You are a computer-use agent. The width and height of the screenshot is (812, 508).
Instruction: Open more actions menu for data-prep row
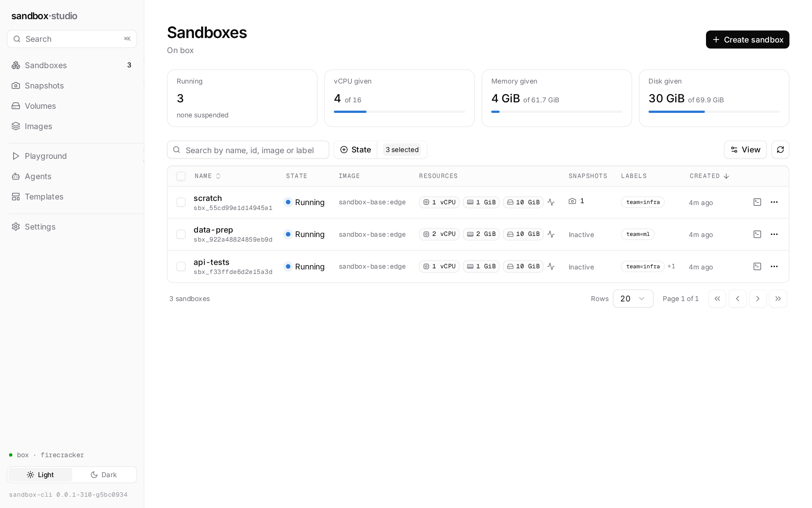[x=774, y=234]
